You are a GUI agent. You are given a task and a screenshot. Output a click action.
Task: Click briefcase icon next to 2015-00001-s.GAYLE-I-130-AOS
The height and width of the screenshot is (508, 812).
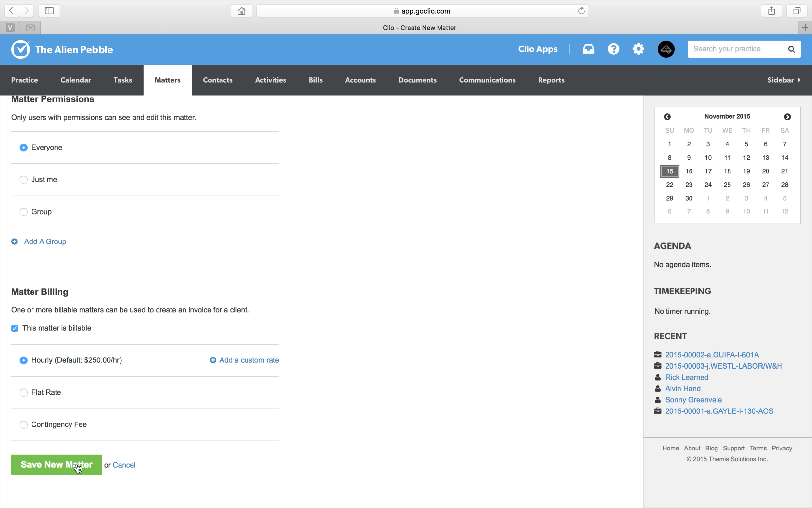658,411
